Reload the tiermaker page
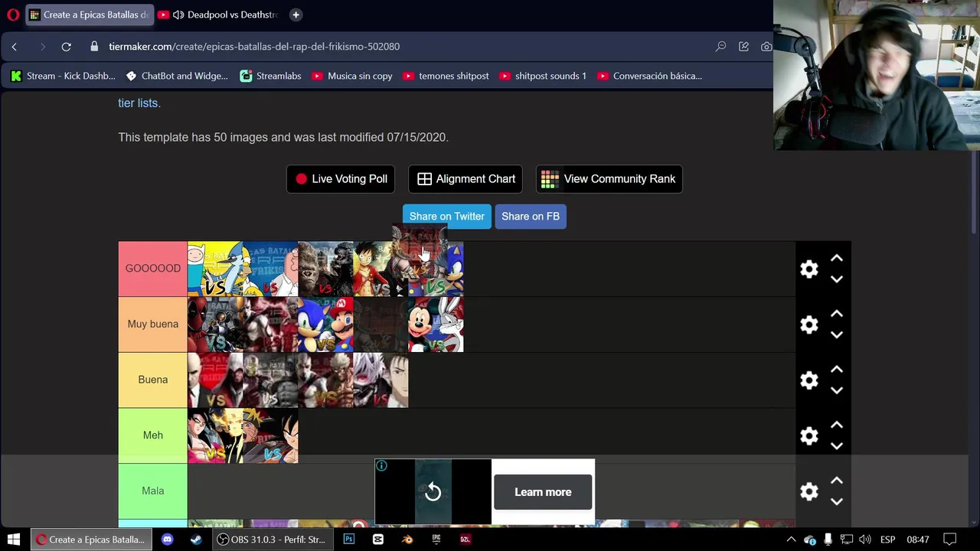Image resolution: width=980 pixels, height=551 pixels. pos(67,47)
